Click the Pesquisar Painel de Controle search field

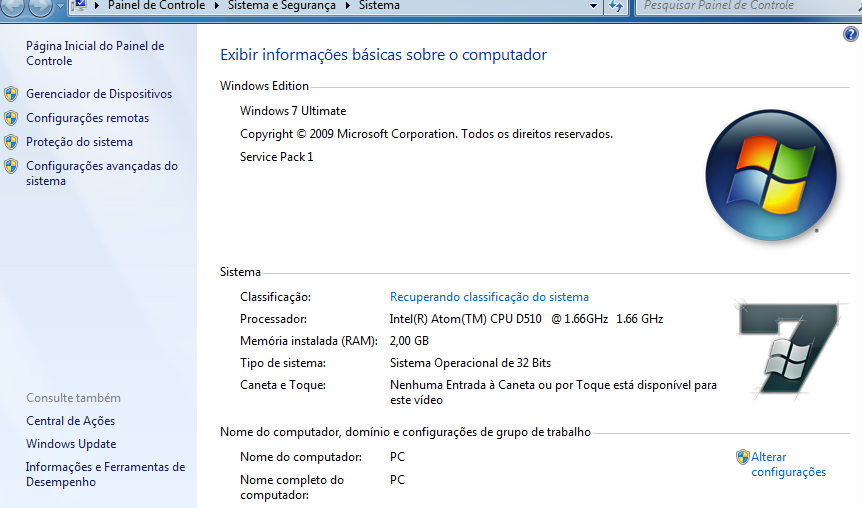click(748, 6)
